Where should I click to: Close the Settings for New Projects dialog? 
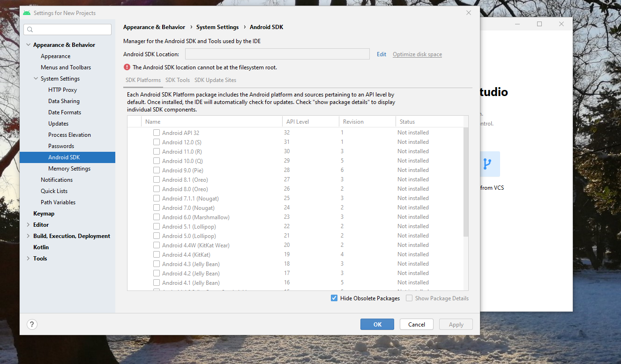469,13
